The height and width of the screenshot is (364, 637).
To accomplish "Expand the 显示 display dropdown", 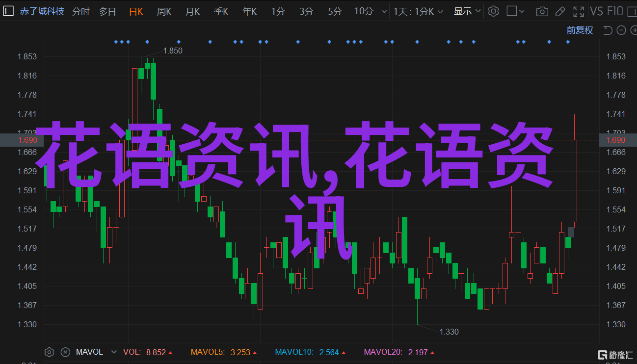I will click(x=467, y=11).
